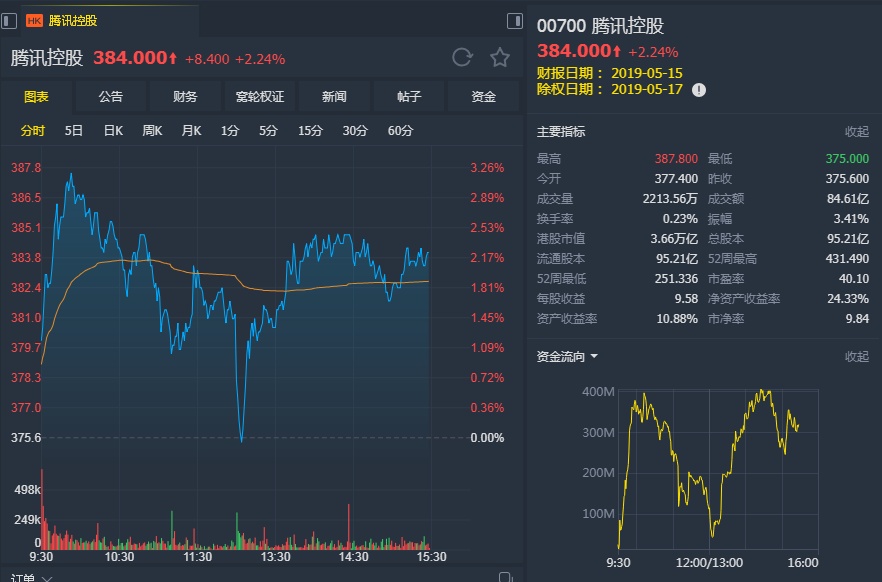Switch chart to 60分 interval
Image resolution: width=882 pixels, height=582 pixels.
[x=400, y=131]
